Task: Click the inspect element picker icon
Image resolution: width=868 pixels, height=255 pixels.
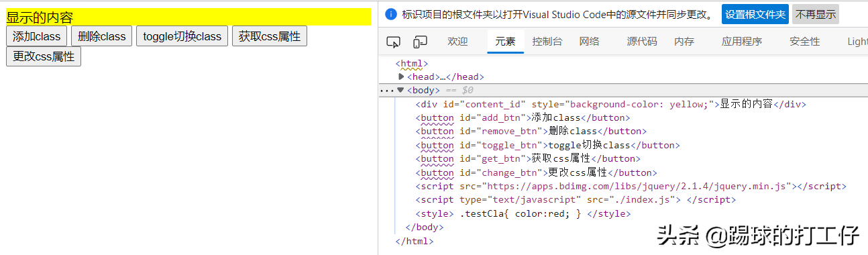Action: pyautogui.click(x=394, y=42)
